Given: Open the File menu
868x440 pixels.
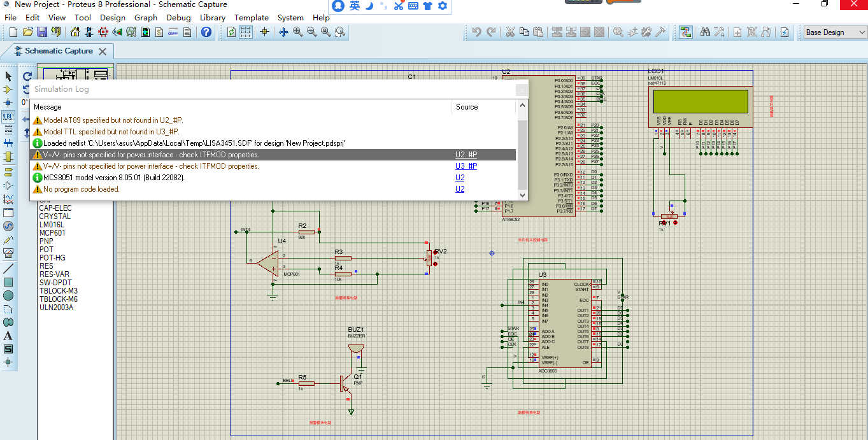Looking at the screenshot, I should 11,17.
